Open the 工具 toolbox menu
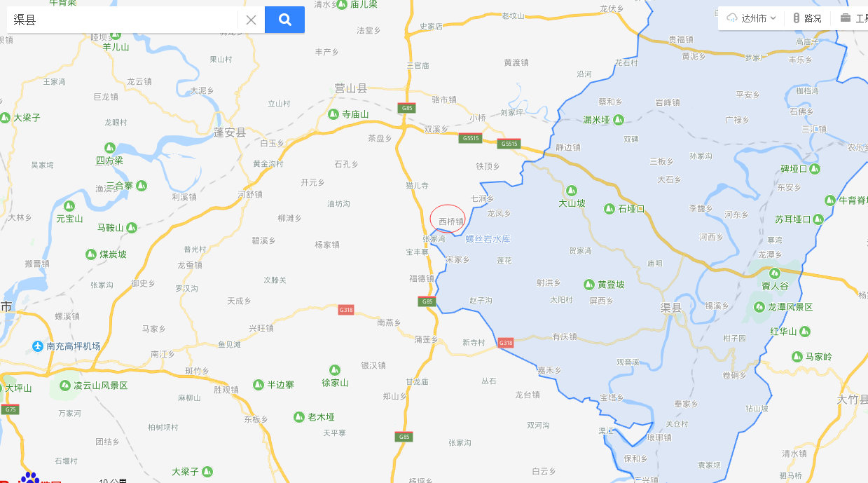The width and height of the screenshot is (868, 483). tap(854, 18)
